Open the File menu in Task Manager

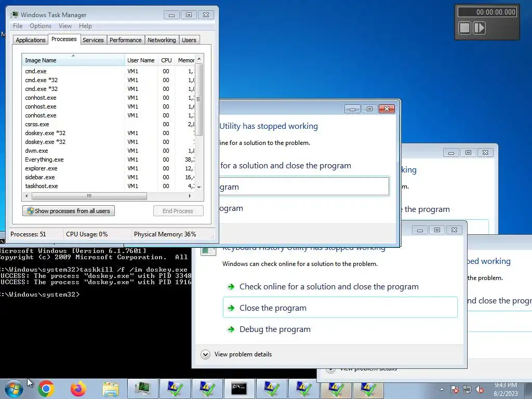point(18,26)
